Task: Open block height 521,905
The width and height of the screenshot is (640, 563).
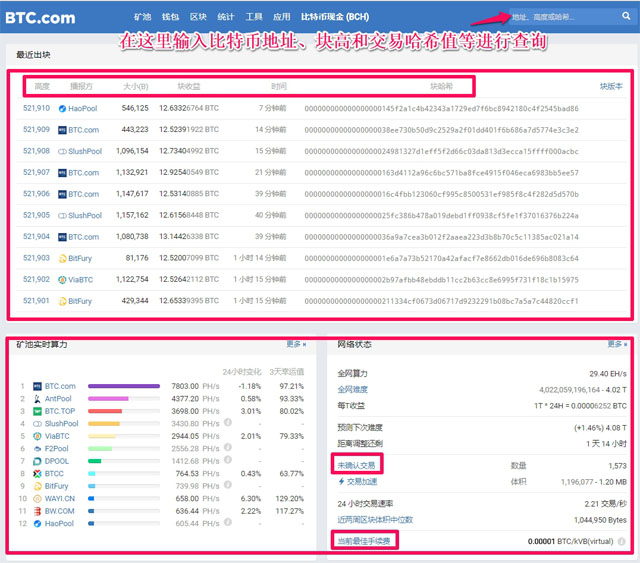Action: coord(36,215)
